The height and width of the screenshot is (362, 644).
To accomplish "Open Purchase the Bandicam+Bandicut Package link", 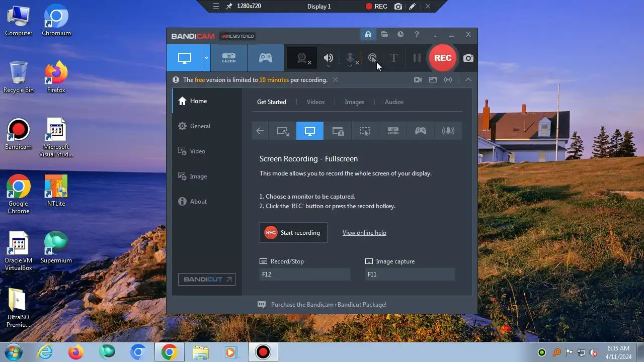I will pos(329,305).
